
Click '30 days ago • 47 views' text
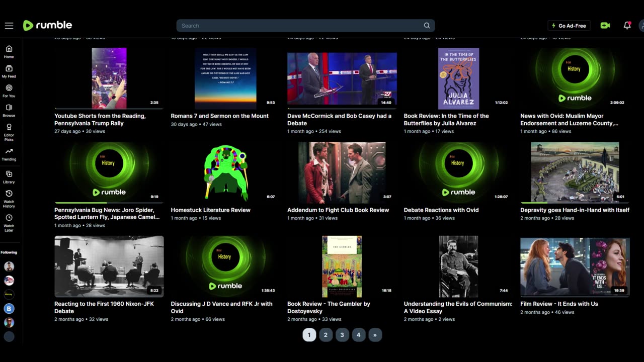196,124
